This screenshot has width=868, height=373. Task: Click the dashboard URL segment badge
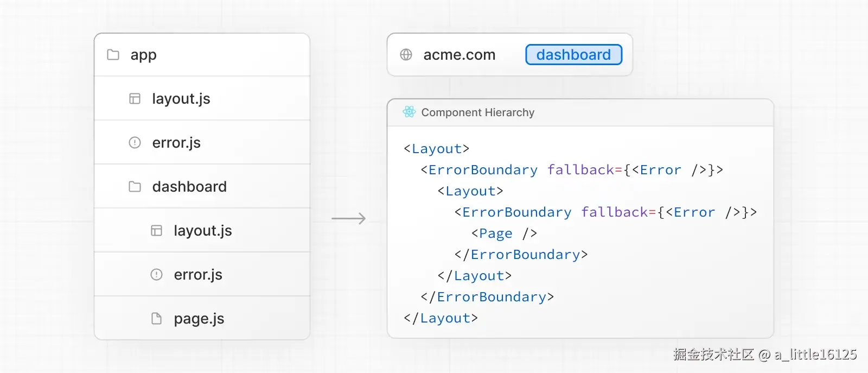(x=573, y=55)
